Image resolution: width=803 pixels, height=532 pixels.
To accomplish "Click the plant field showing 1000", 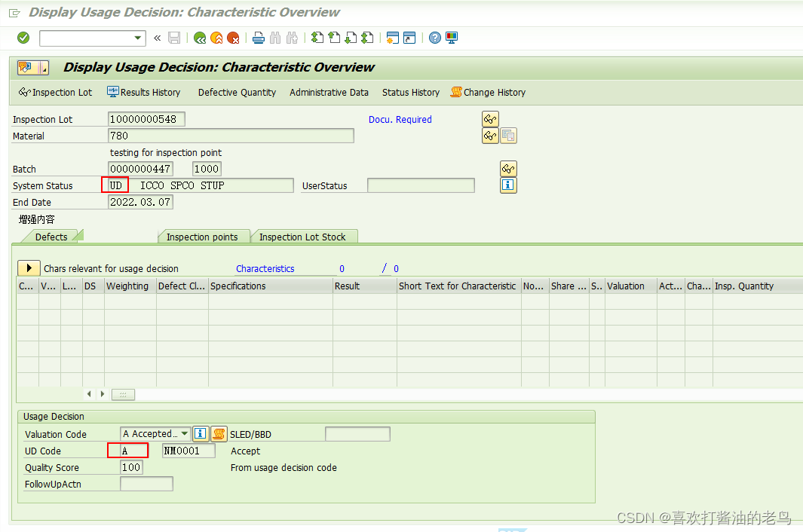I will pos(207,169).
